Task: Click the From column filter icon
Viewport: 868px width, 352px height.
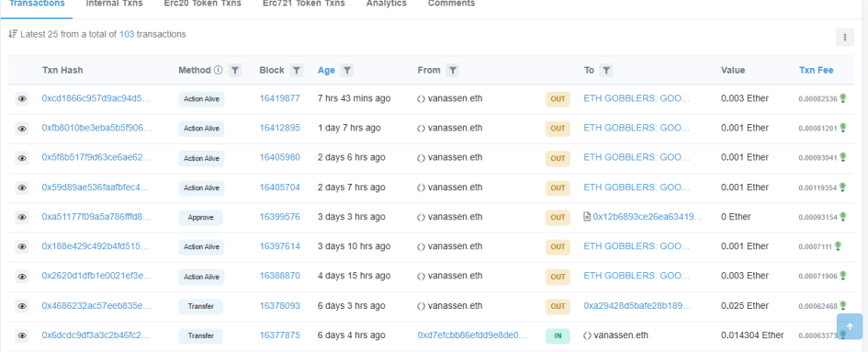Action: [x=452, y=71]
